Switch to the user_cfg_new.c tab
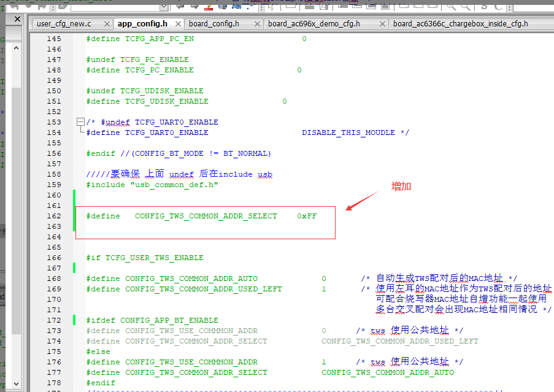This screenshot has height=392, width=554. coord(64,24)
